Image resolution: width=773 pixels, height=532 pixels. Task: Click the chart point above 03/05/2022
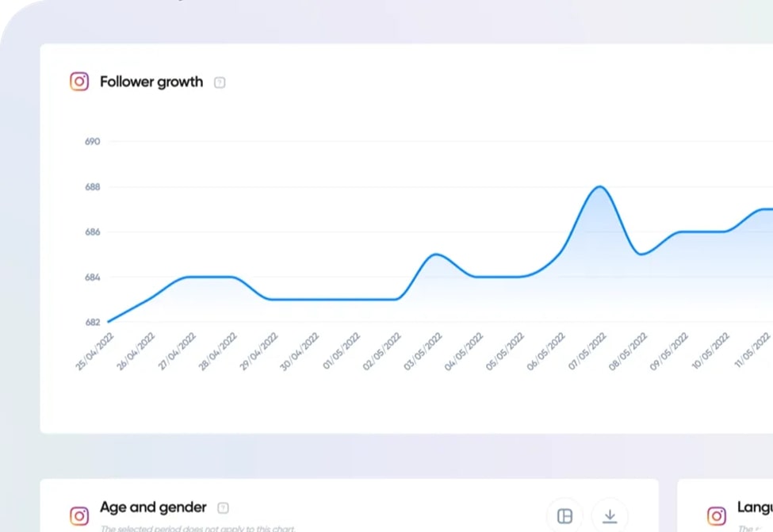click(x=436, y=255)
